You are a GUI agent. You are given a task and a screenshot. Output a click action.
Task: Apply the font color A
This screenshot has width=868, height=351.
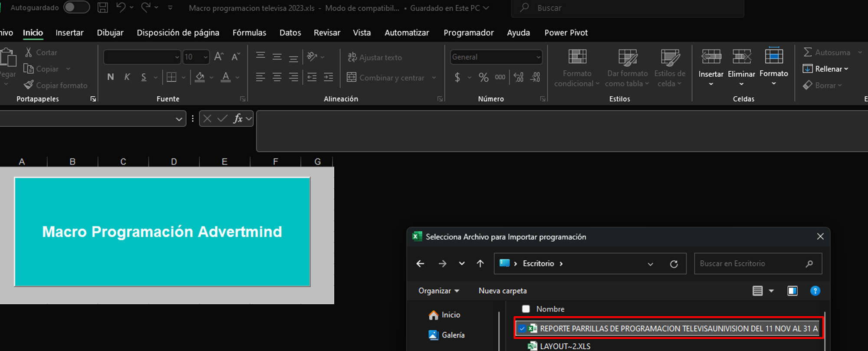coord(226,77)
